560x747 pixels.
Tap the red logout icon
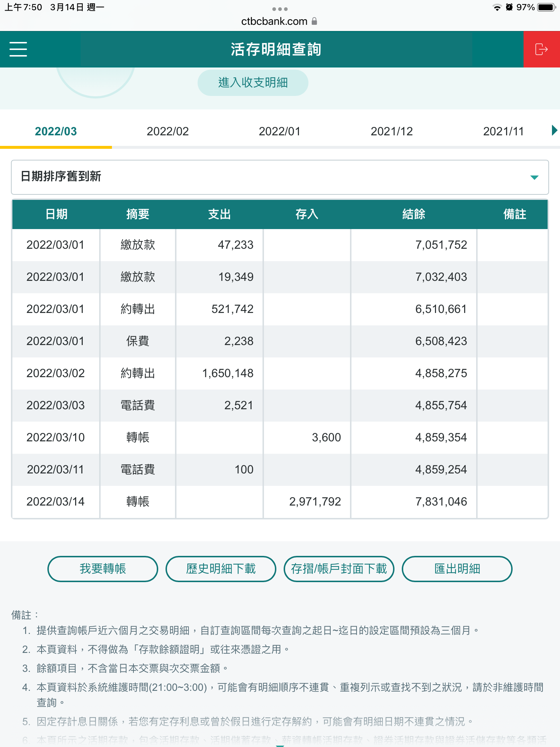tap(541, 49)
